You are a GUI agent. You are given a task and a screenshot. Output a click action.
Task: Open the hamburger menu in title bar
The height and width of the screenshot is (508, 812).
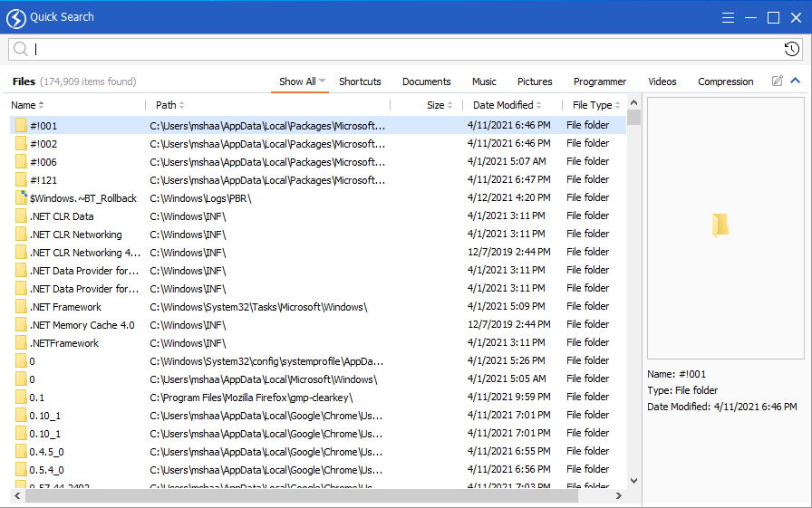[728, 18]
